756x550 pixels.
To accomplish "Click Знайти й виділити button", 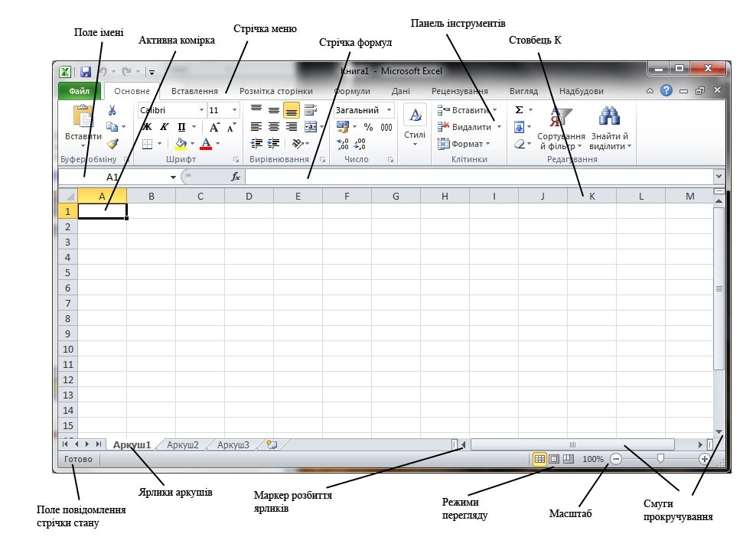I will pos(610,128).
